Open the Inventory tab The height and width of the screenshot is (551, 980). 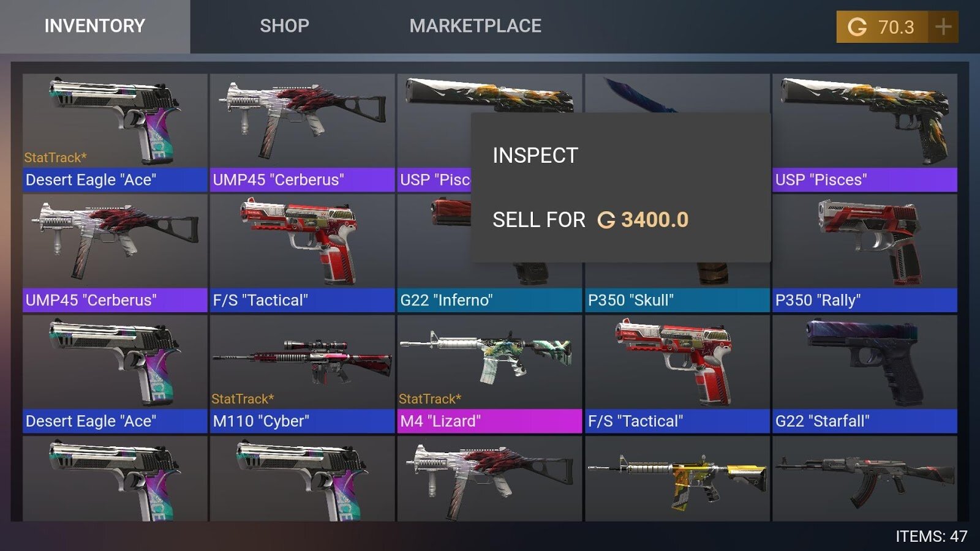point(95,26)
